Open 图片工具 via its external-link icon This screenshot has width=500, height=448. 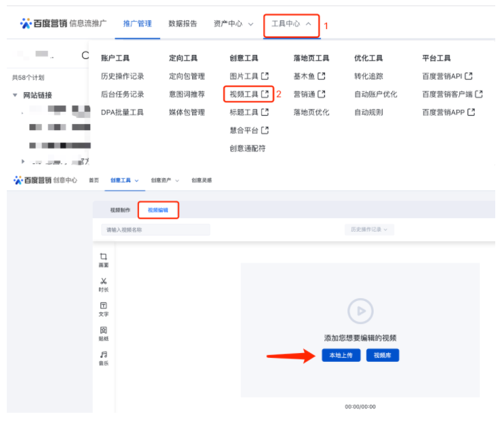pos(265,76)
